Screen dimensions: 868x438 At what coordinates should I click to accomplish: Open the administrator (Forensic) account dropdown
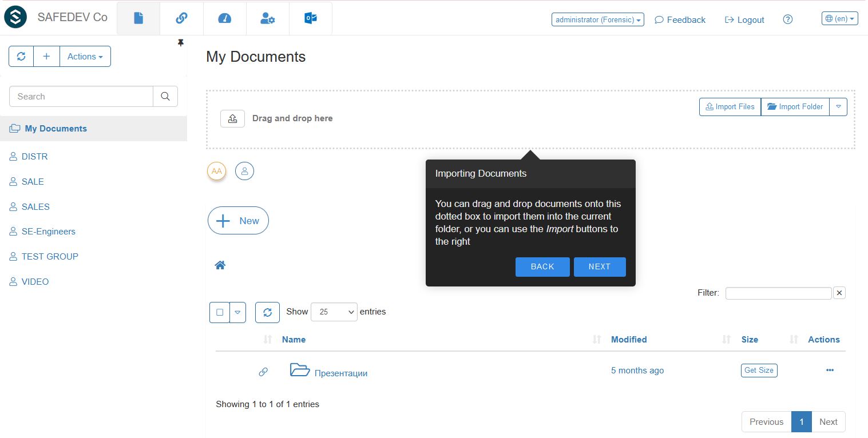point(598,19)
